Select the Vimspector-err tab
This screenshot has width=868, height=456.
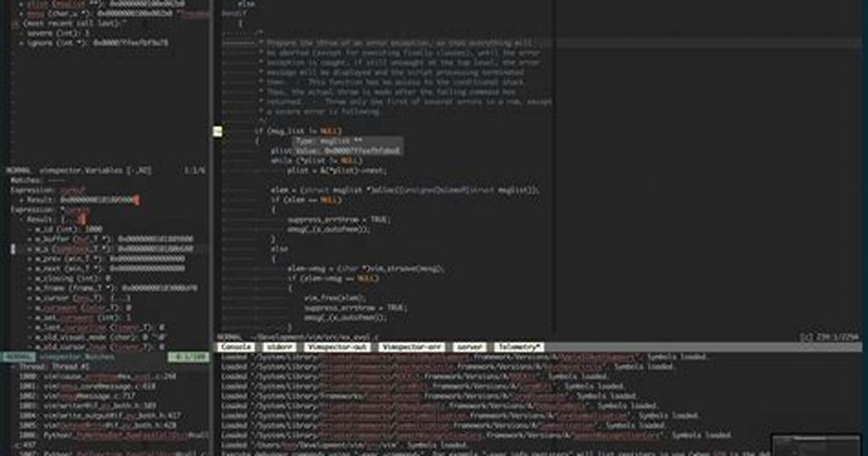click(412, 347)
